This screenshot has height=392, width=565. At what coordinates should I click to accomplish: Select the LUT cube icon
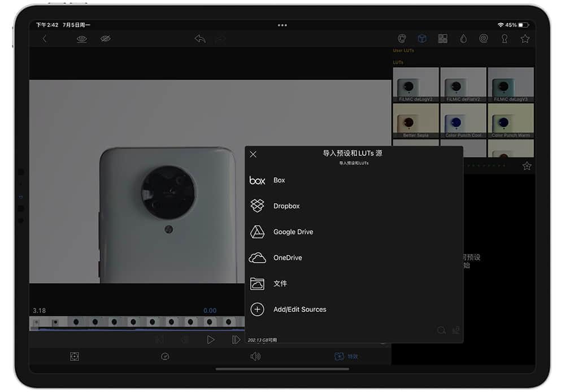coord(422,38)
